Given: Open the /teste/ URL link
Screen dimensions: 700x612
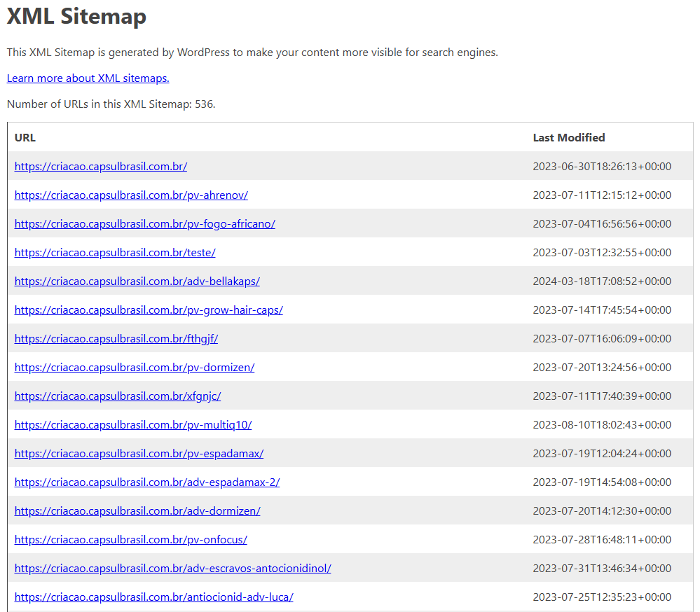Looking at the screenshot, I should [115, 253].
